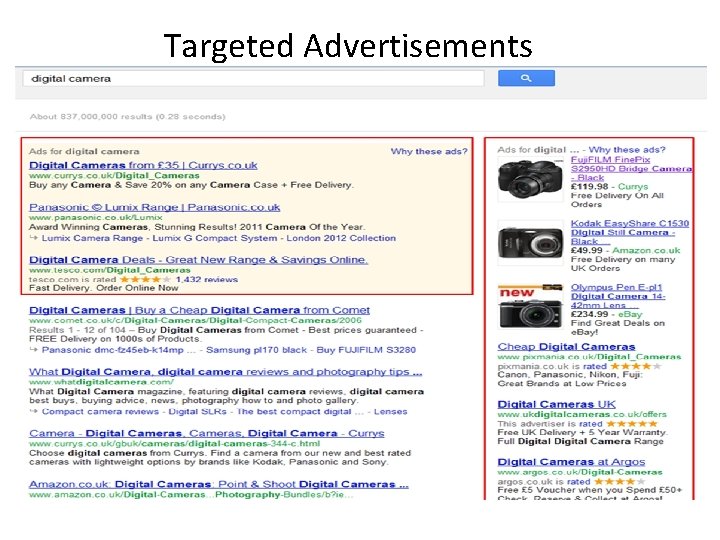Viewport: 720px width, 540px height.
Task: Open the tesco.com '1,432 reviews' link
Action: tap(207, 279)
